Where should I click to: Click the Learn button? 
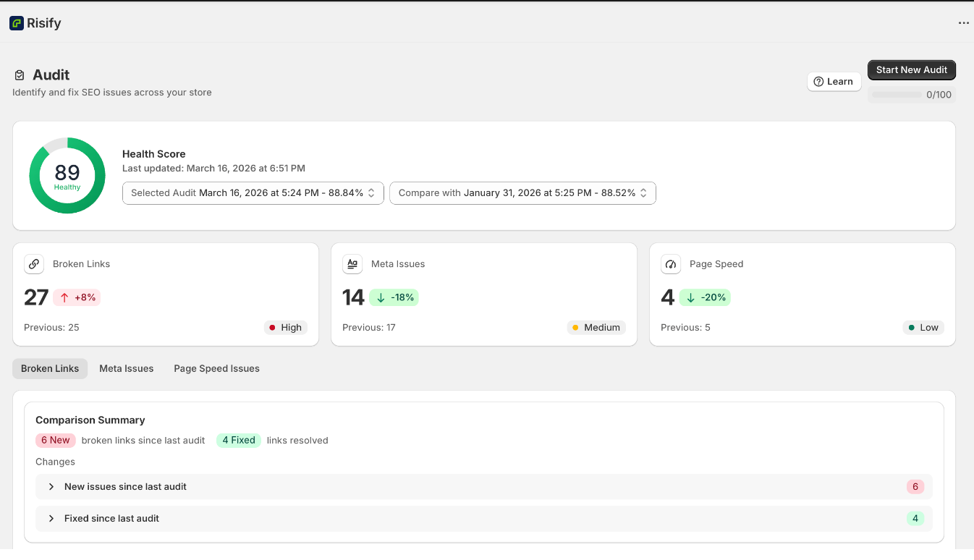pos(834,82)
